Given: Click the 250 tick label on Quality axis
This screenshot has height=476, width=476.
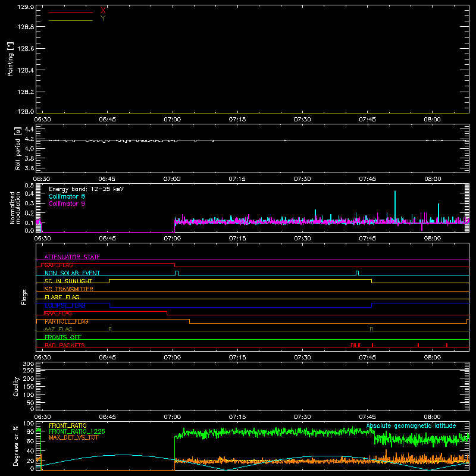Looking at the screenshot, I should point(28,370).
